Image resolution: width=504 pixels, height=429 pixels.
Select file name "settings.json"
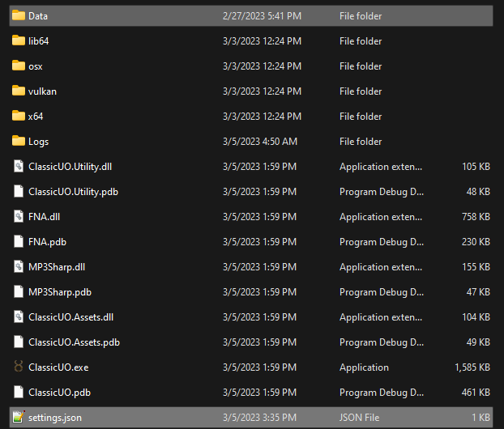(x=55, y=418)
